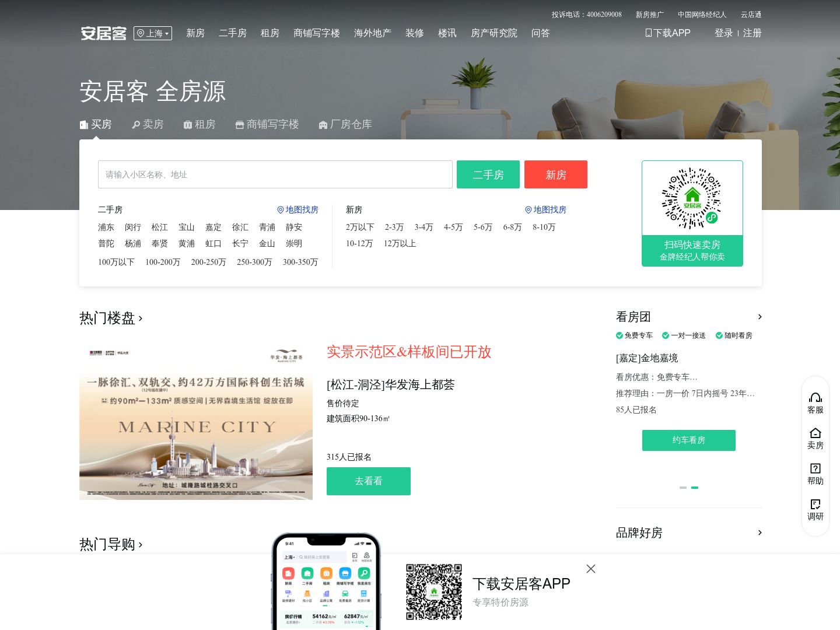Open 楼讯 in the navigation bar
Image resolution: width=840 pixels, height=630 pixels.
tap(447, 33)
